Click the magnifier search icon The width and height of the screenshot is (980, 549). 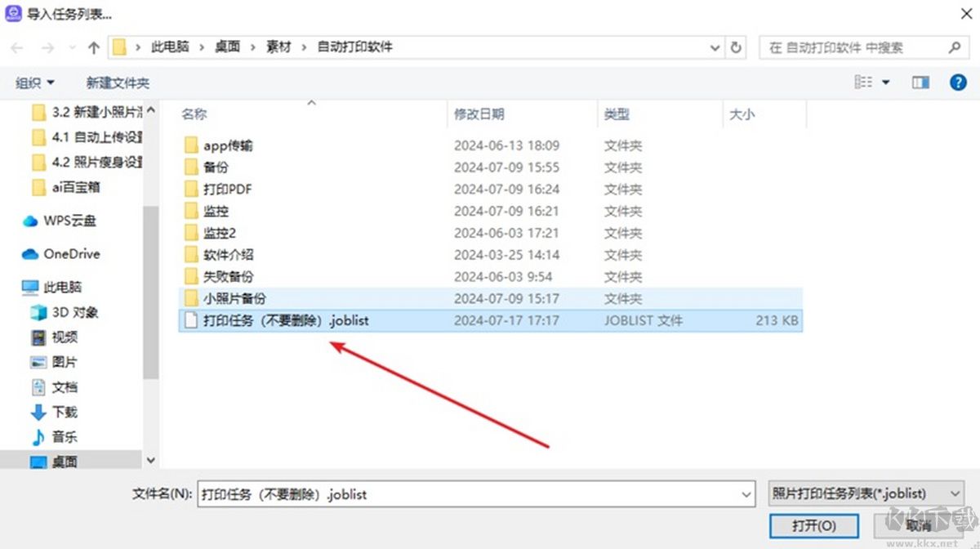954,47
